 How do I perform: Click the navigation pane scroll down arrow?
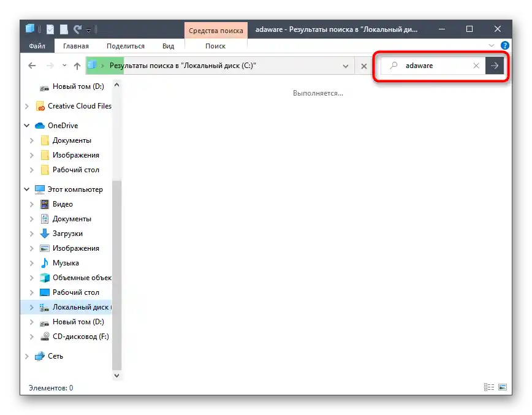[x=116, y=376]
